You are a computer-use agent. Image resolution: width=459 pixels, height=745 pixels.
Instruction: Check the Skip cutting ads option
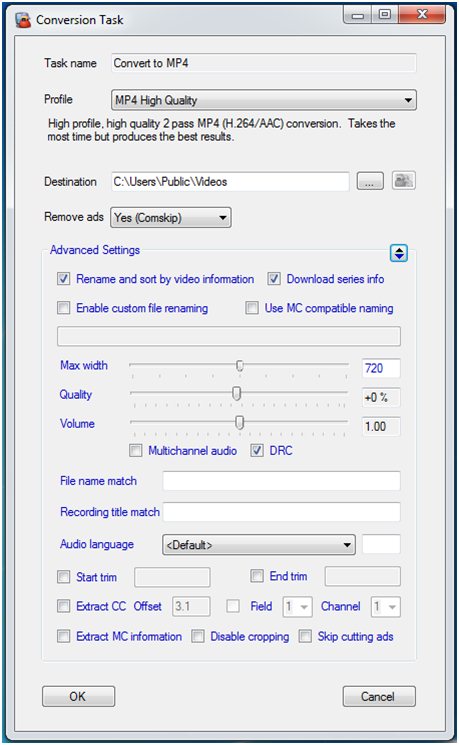[x=305, y=636]
